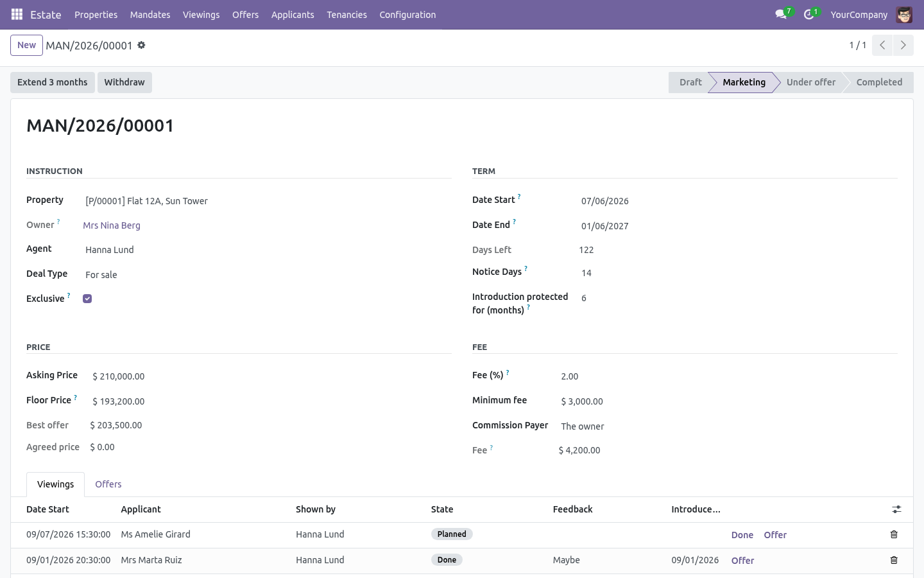Go to the previous record arrow
This screenshot has height=578, width=924.
click(882, 45)
